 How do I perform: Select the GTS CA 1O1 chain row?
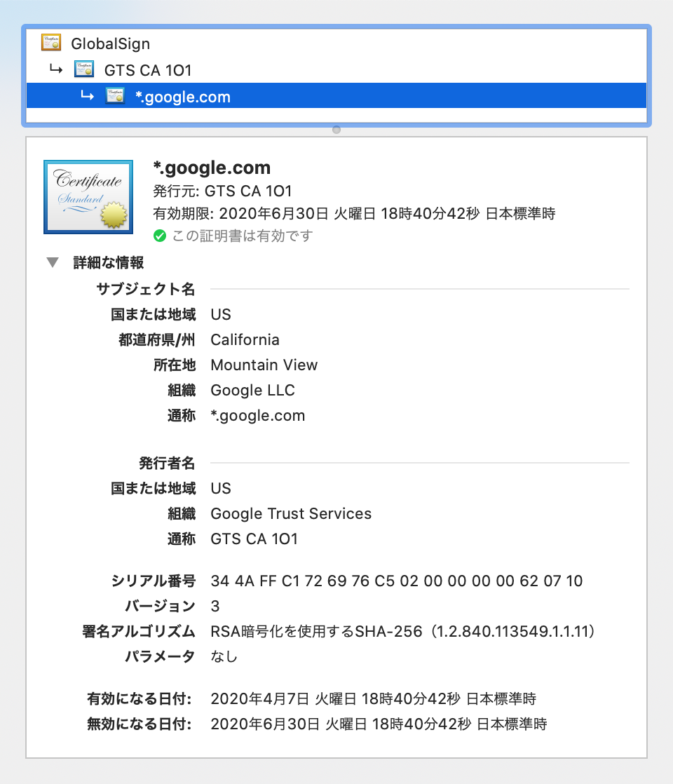(x=336, y=70)
